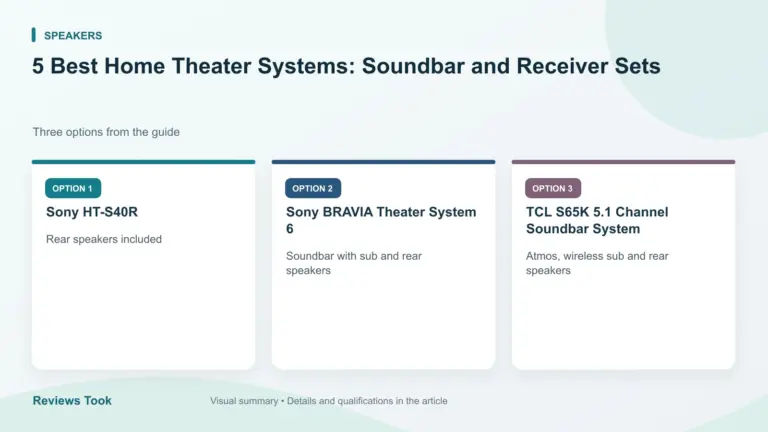Click the 'Rear speakers included' description
This screenshot has width=768, height=432.
104,239
